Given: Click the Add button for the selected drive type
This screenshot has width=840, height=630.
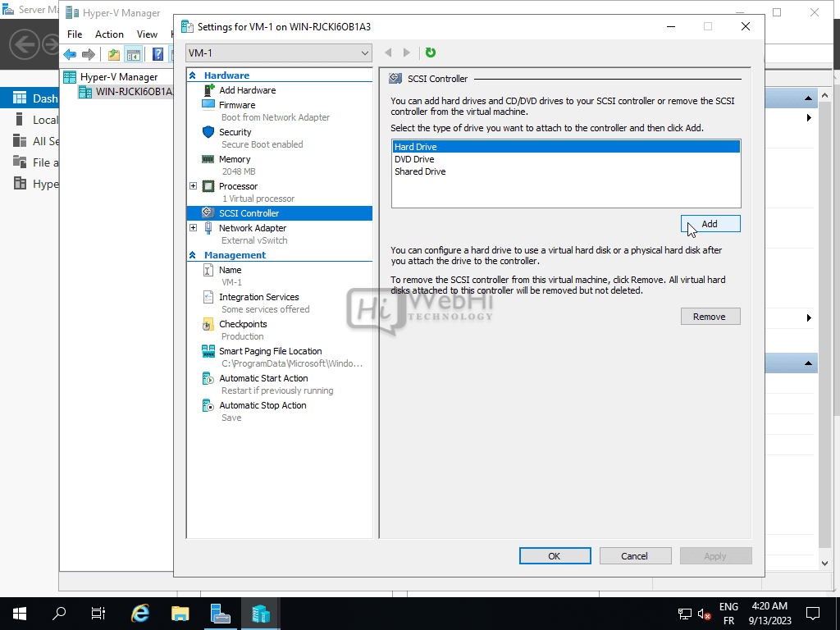Looking at the screenshot, I should [x=710, y=224].
